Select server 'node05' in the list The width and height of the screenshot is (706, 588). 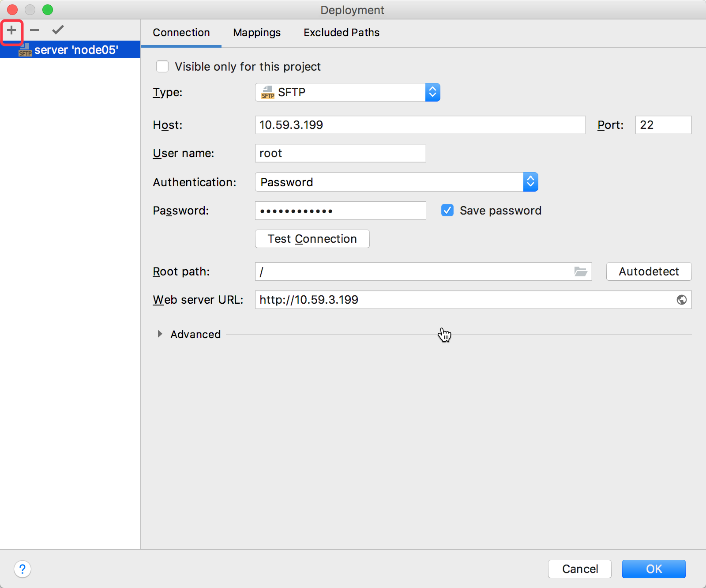pyautogui.click(x=76, y=50)
